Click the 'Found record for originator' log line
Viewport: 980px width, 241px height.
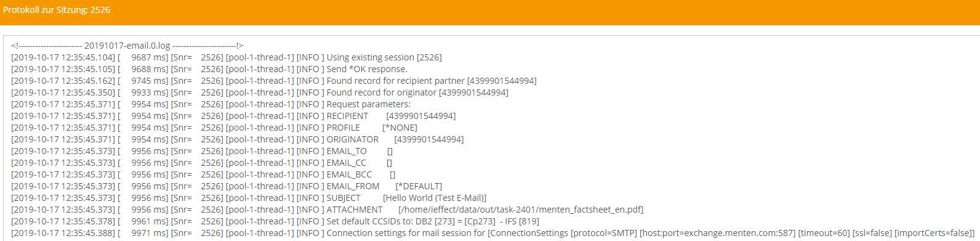(x=260, y=92)
